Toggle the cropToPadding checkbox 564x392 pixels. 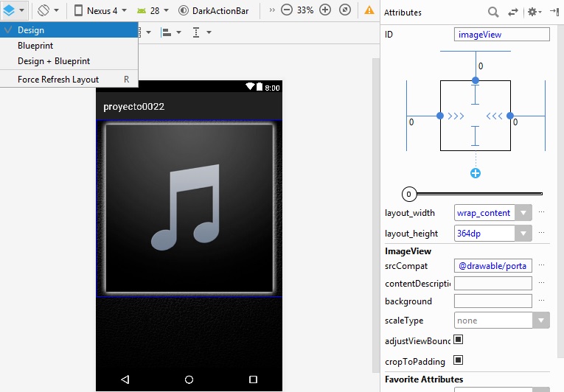tap(458, 360)
